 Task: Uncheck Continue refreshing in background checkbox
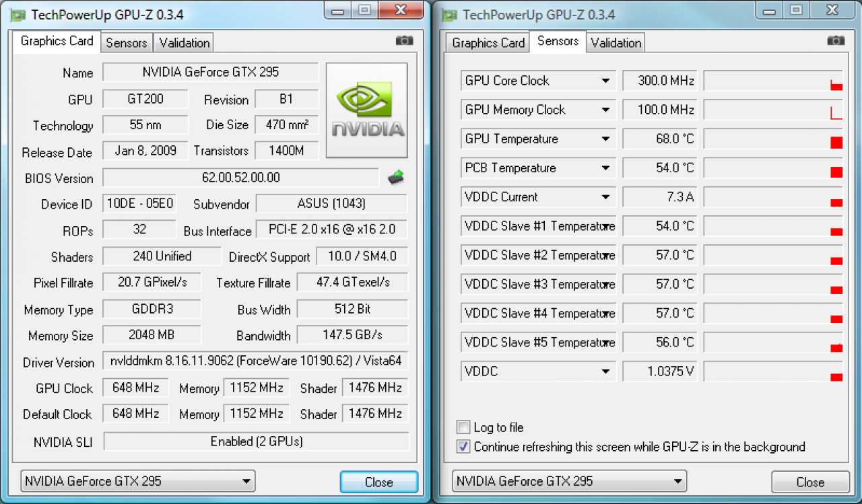[x=463, y=446]
